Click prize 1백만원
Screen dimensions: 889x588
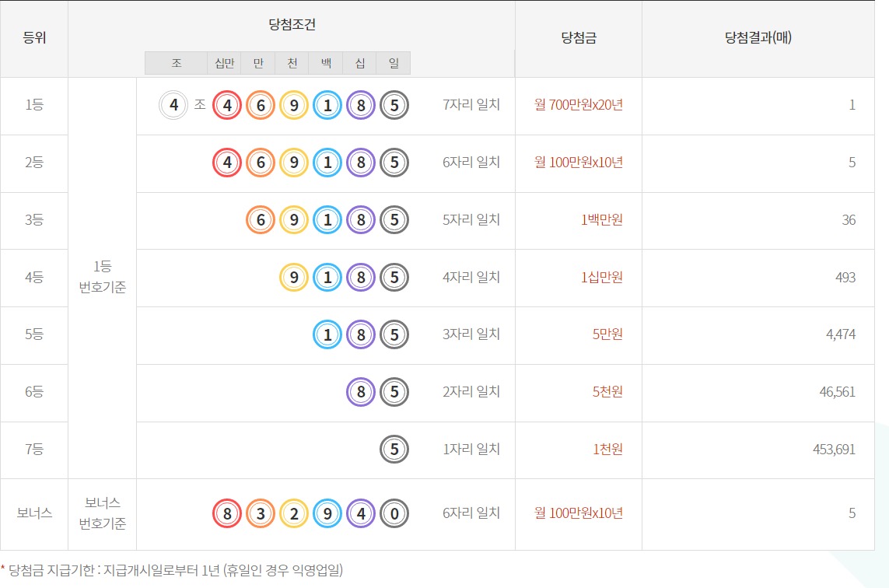[x=601, y=220]
